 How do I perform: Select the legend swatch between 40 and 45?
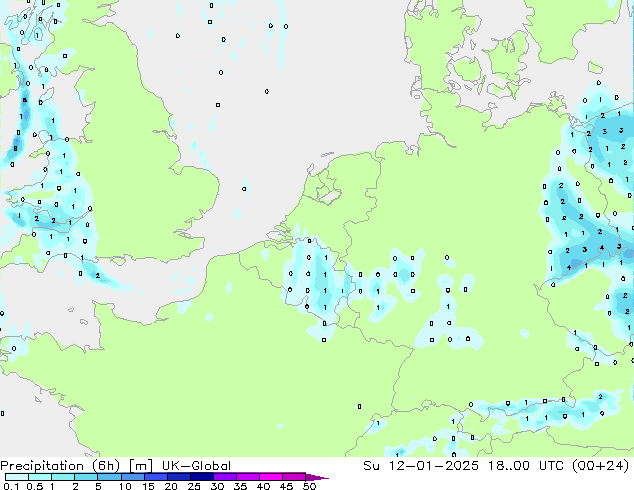(x=270, y=477)
